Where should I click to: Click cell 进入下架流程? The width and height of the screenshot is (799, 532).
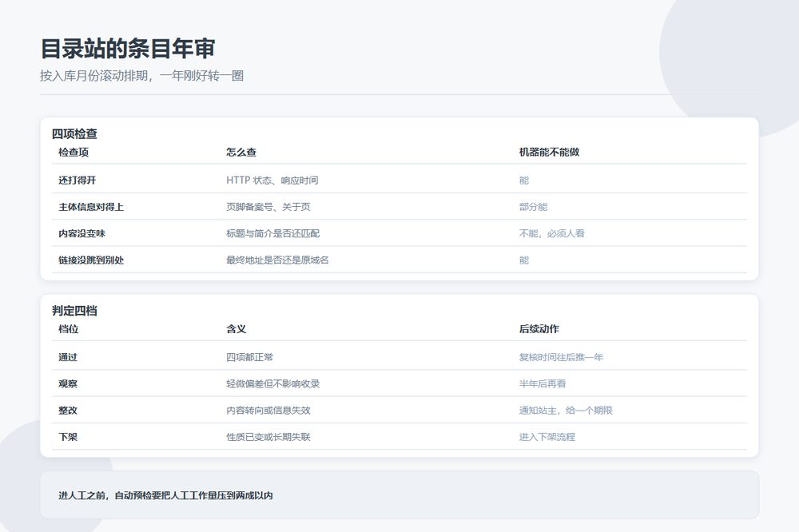(547, 436)
